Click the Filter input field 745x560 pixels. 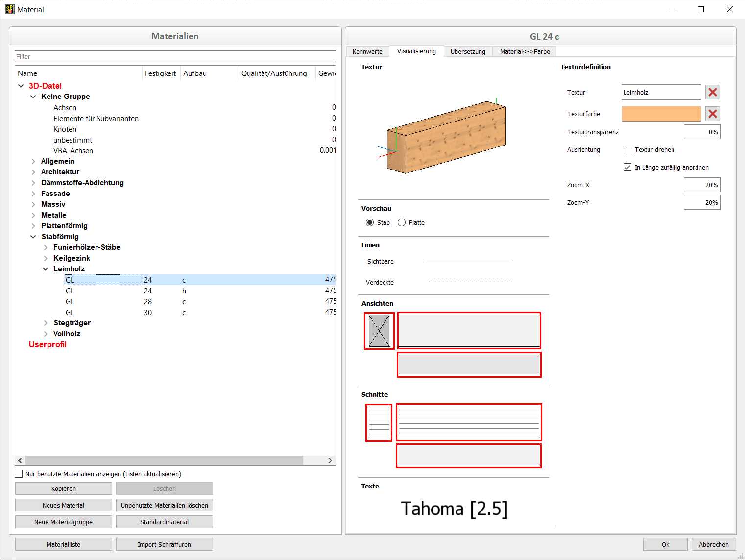175,56
